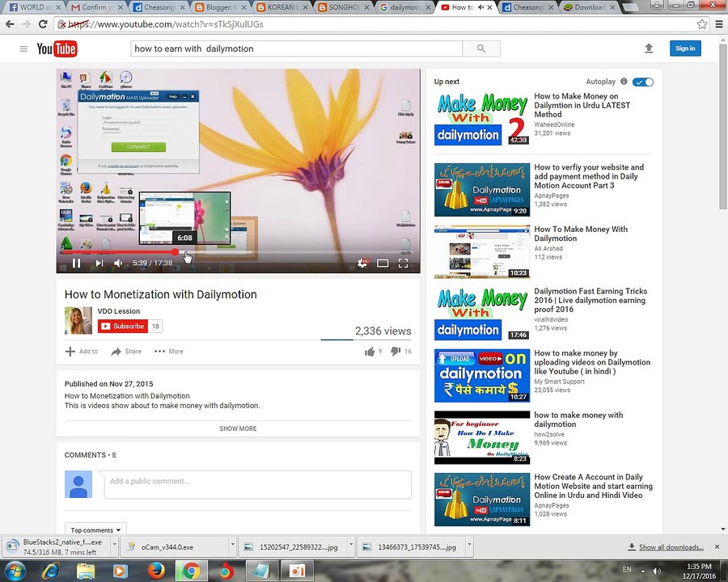Screen dimensions: 728x582
Task: Click the search magnifier button
Action: 481,48
